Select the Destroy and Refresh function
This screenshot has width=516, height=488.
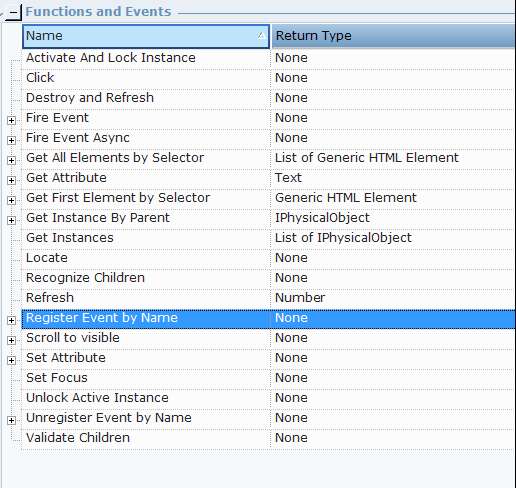[x=268, y=98]
